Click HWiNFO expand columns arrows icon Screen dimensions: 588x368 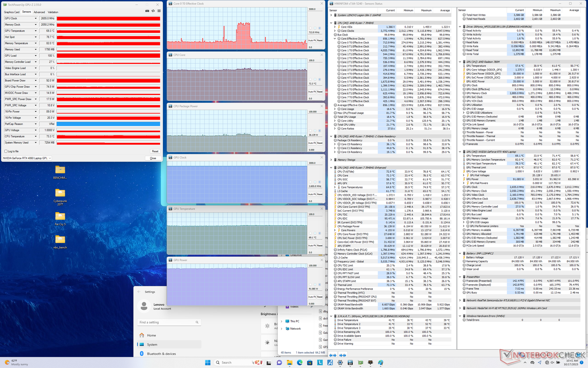click(x=333, y=355)
